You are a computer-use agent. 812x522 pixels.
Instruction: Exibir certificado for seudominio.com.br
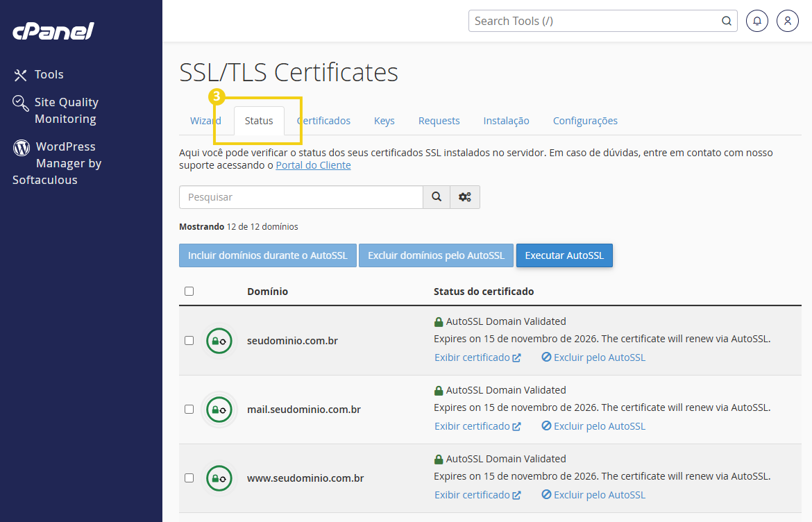[477, 358]
